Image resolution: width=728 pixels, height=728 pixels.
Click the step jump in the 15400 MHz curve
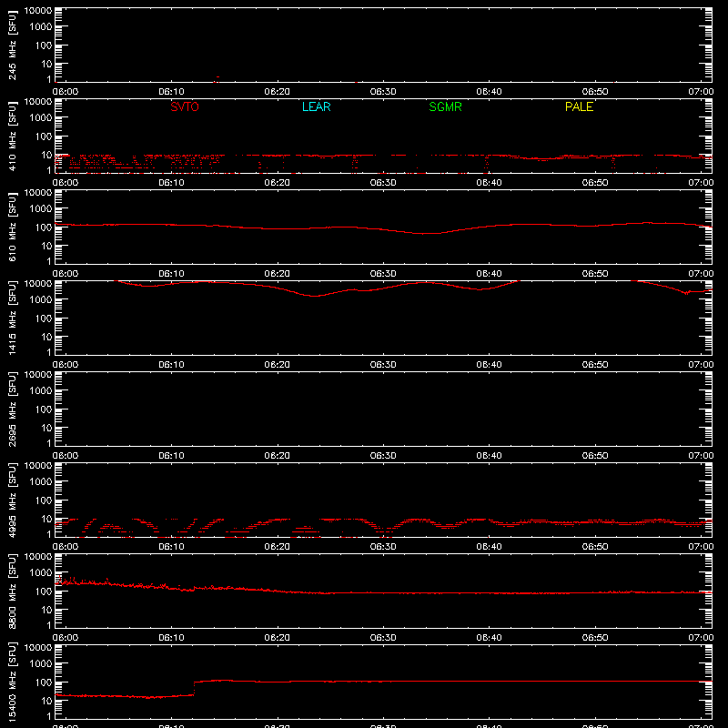pyautogui.click(x=194, y=688)
